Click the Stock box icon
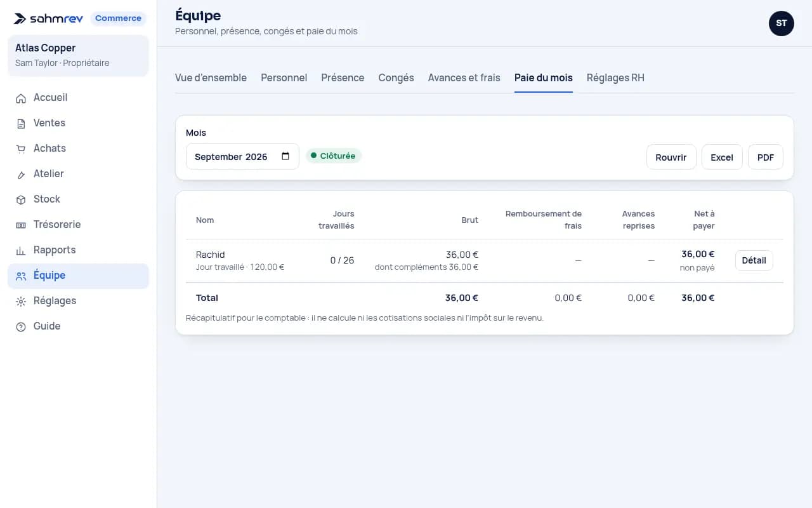Image resolution: width=812 pixels, height=508 pixels. [21, 199]
